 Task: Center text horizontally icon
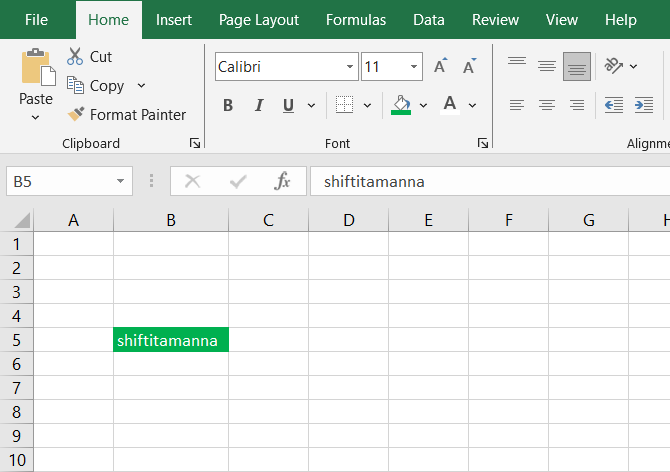point(547,105)
